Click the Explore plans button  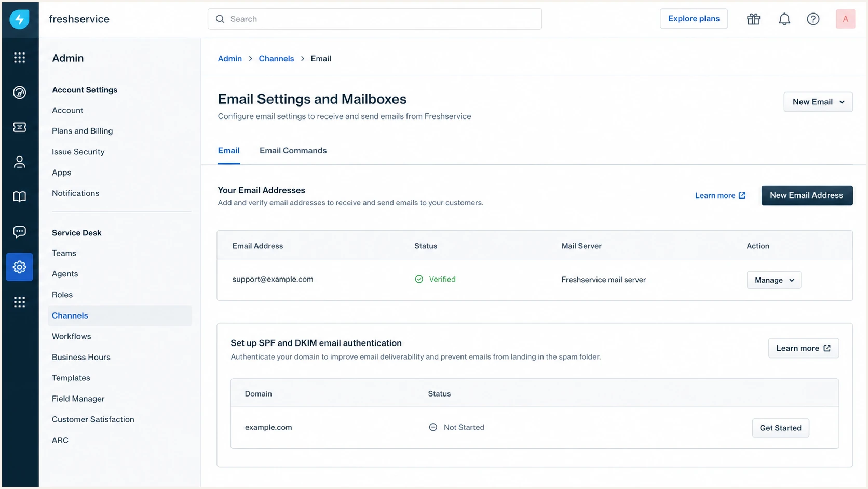point(694,19)
